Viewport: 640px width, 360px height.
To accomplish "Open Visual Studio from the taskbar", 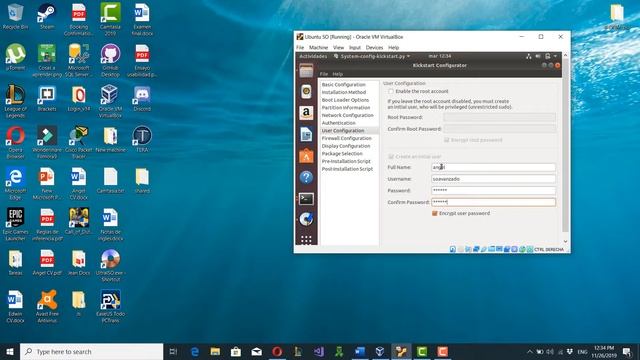I will point(319,351).
